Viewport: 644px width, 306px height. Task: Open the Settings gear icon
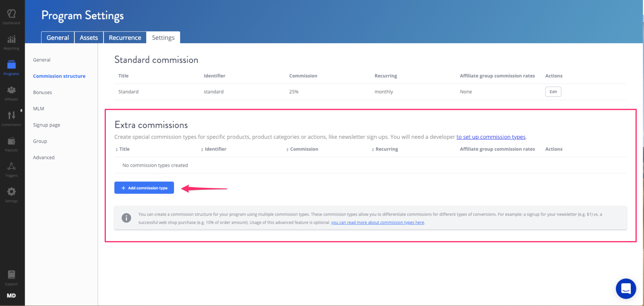11,192
